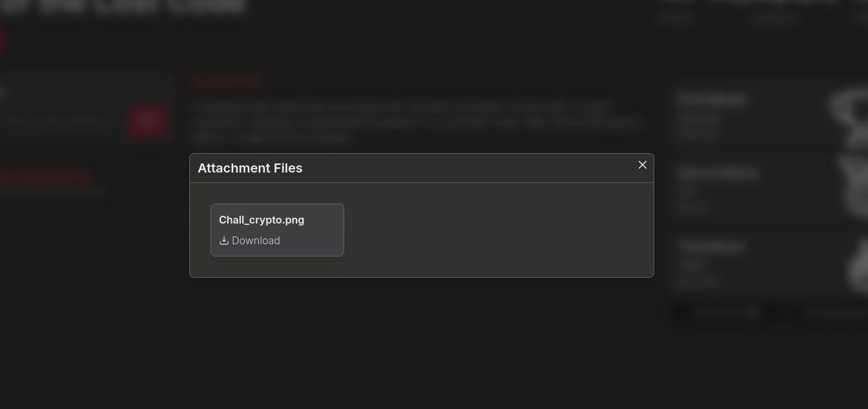Click blurred input field beside red button

(58, 121)
